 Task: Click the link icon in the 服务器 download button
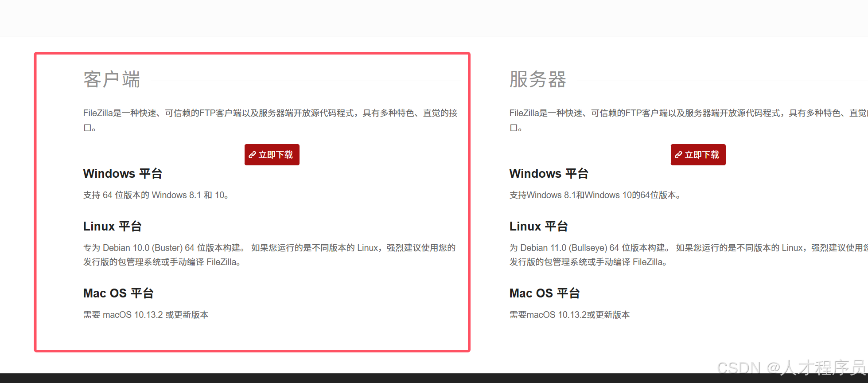[678, 155]
